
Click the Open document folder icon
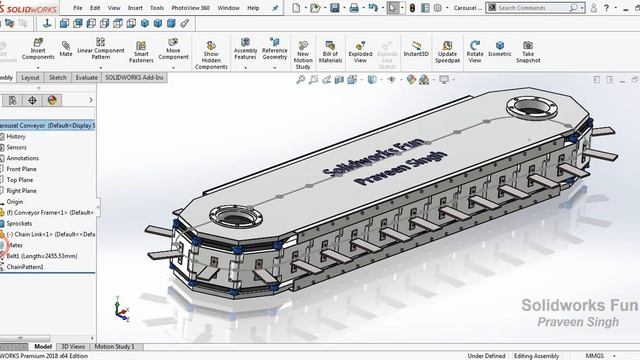click(x=315, y=8)
